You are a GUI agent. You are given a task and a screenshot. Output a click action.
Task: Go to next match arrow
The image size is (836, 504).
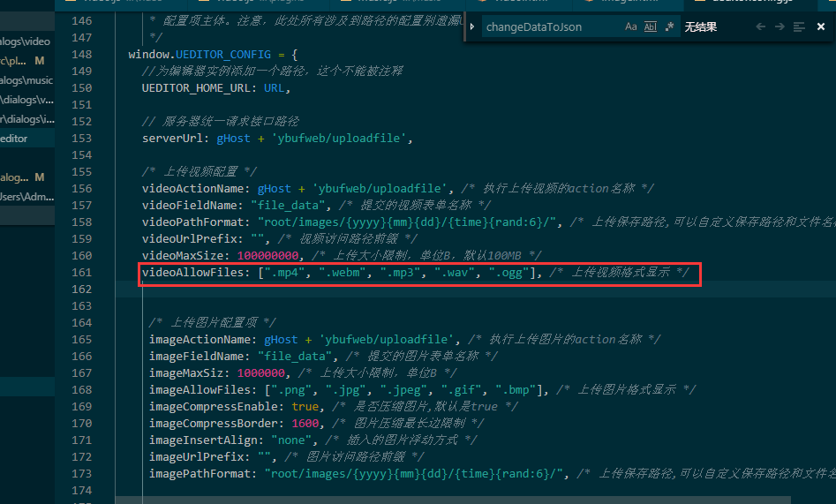tap(780, 26)
